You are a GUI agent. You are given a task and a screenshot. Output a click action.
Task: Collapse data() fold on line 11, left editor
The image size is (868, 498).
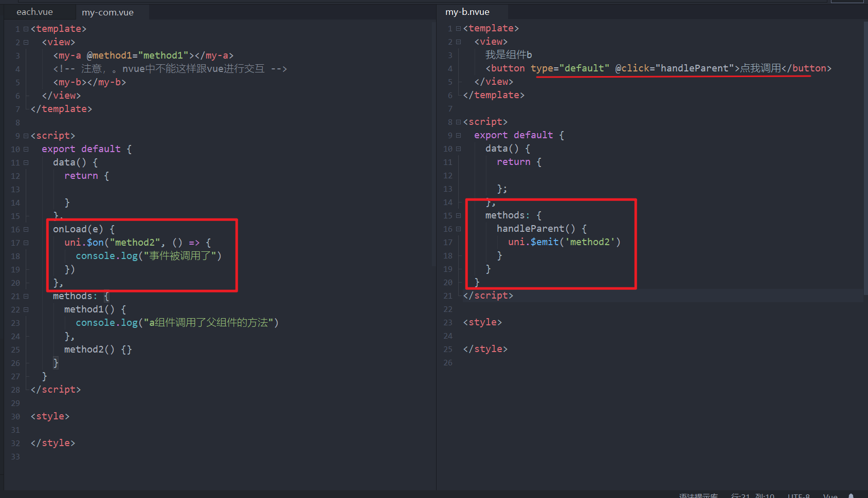[26, 163]
